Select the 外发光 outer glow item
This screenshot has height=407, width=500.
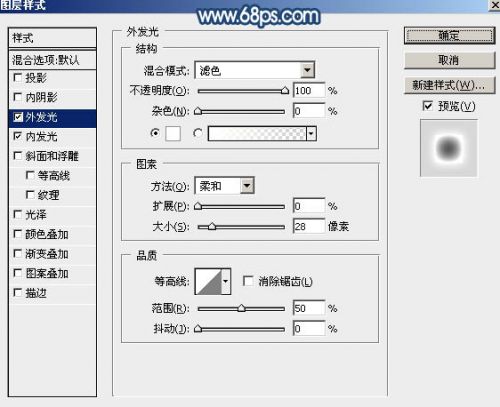[x=53, y=117]
